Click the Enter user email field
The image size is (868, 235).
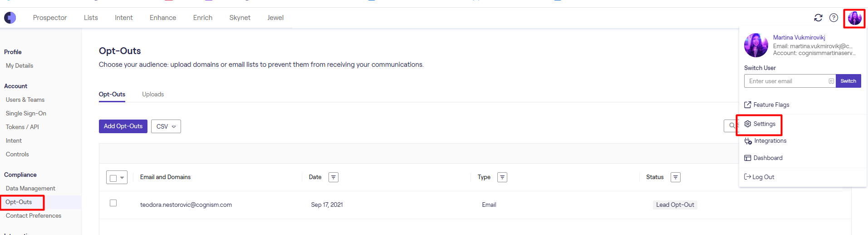pyautogui.click(x=787, y=81)
